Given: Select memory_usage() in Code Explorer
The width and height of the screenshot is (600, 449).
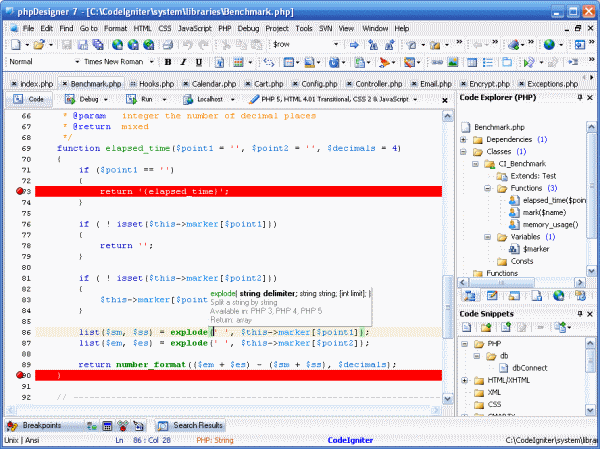Looking at the screenshot, I should (x=550, y=225).
